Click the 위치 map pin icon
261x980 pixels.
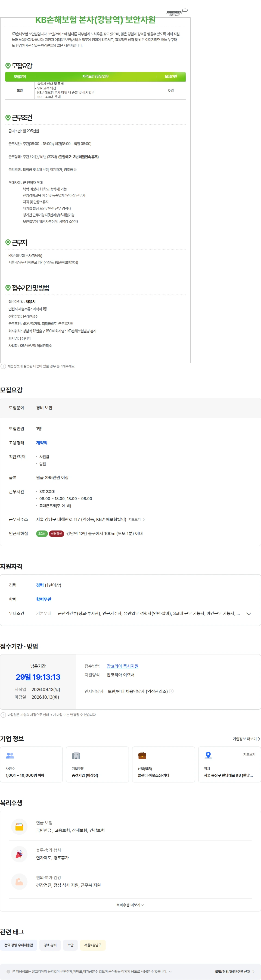pos(208,756)
